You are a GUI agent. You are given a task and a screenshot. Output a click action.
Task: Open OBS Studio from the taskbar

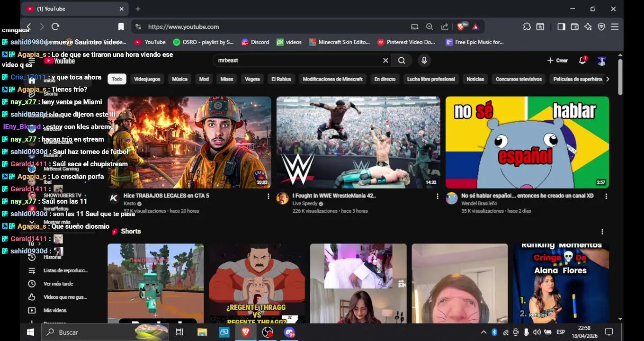click(x=268, y=332)
